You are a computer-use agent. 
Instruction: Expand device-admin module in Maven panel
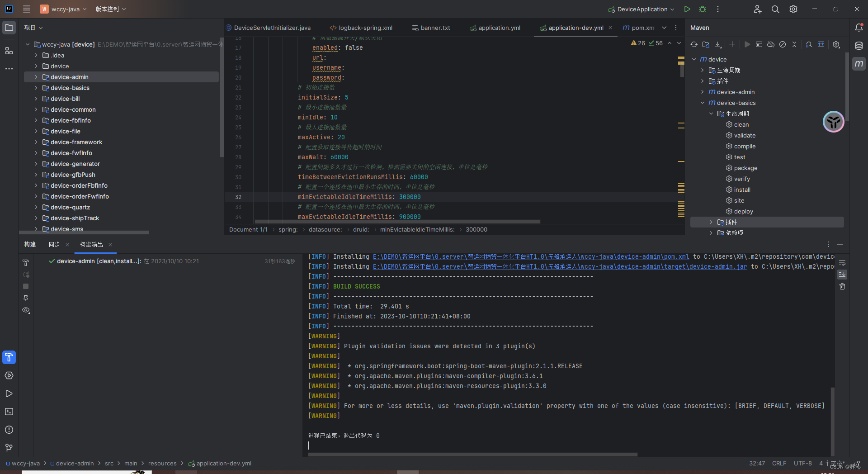point(703,92)
